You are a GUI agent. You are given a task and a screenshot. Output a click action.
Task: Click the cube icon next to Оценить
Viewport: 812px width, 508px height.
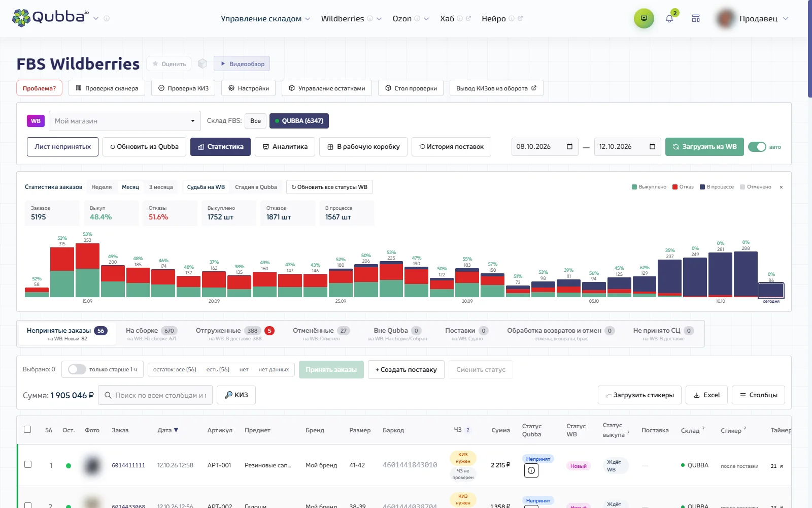pos(202,63)
